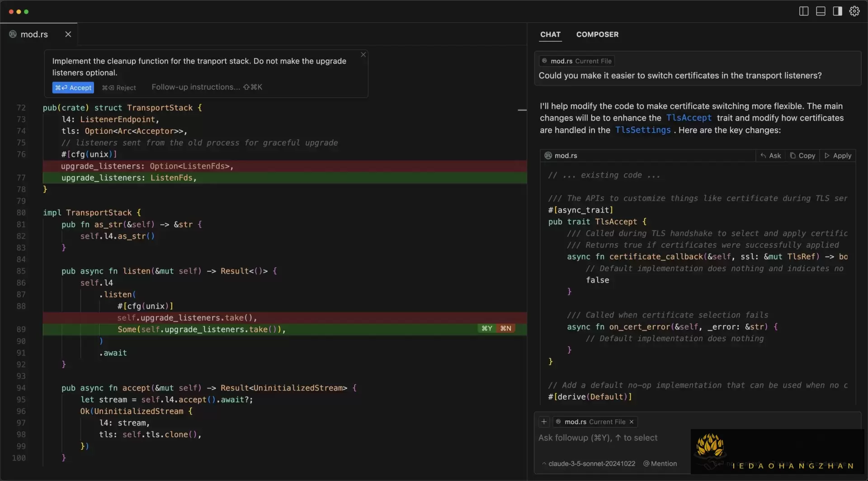Reject the suggested inline edit
The width and height of the screenshot is (868, 481).
[x=119, y=88]
